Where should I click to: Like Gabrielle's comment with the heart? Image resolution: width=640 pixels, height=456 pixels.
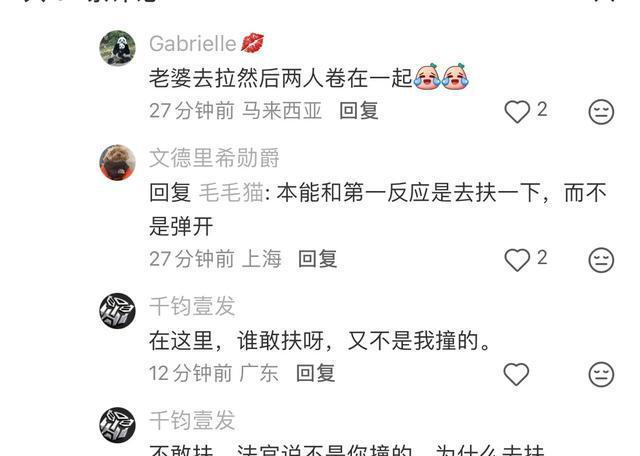[x=517, y=111]
